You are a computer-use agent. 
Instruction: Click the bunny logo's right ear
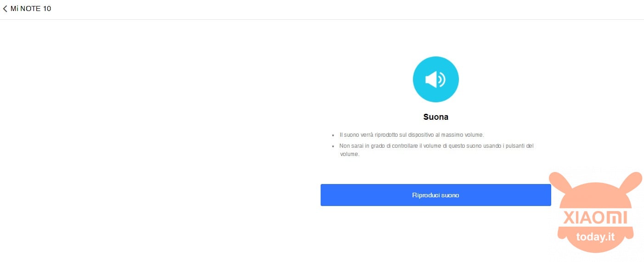[629, 184]
